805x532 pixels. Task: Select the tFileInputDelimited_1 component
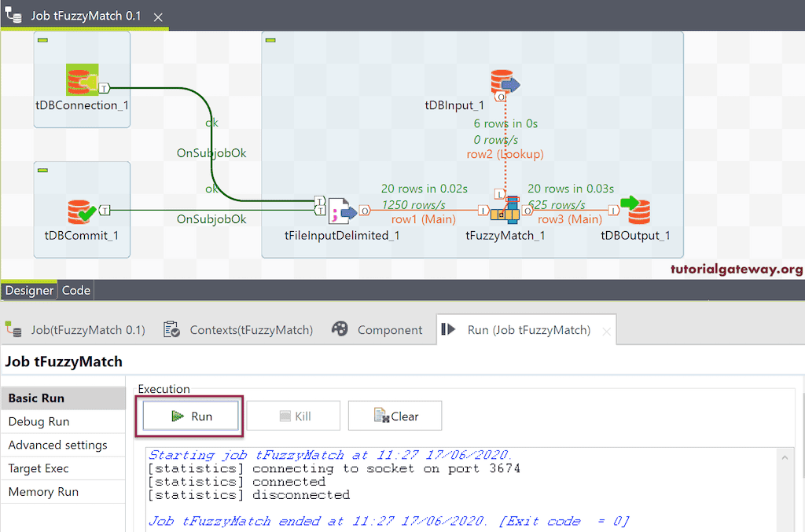click(340, 210)
